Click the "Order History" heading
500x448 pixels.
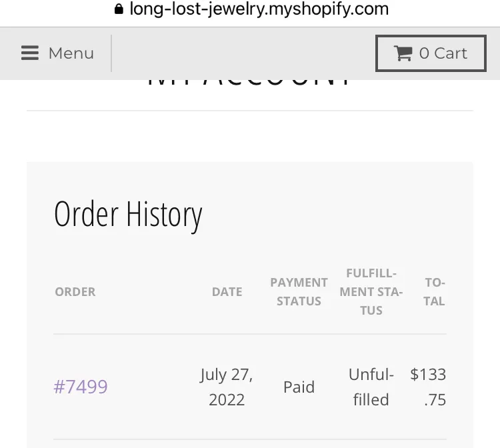point(128,215)
